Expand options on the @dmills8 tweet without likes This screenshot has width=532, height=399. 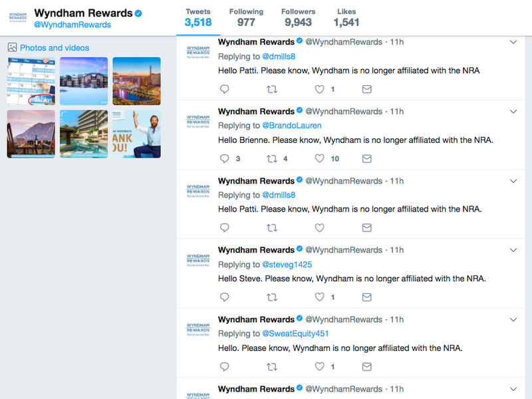513,181
